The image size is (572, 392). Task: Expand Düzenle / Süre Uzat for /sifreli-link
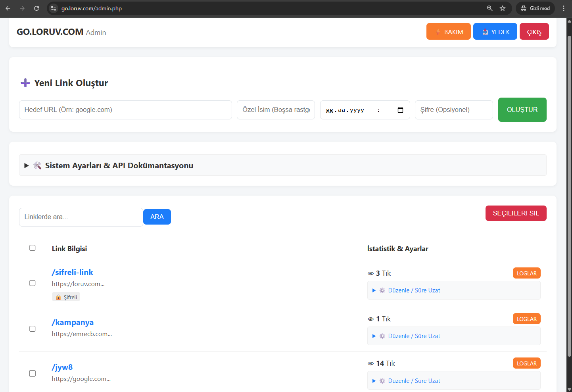414,290
